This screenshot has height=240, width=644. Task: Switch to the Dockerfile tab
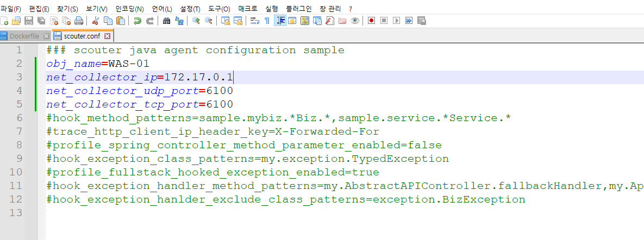(x=24, y=36)
